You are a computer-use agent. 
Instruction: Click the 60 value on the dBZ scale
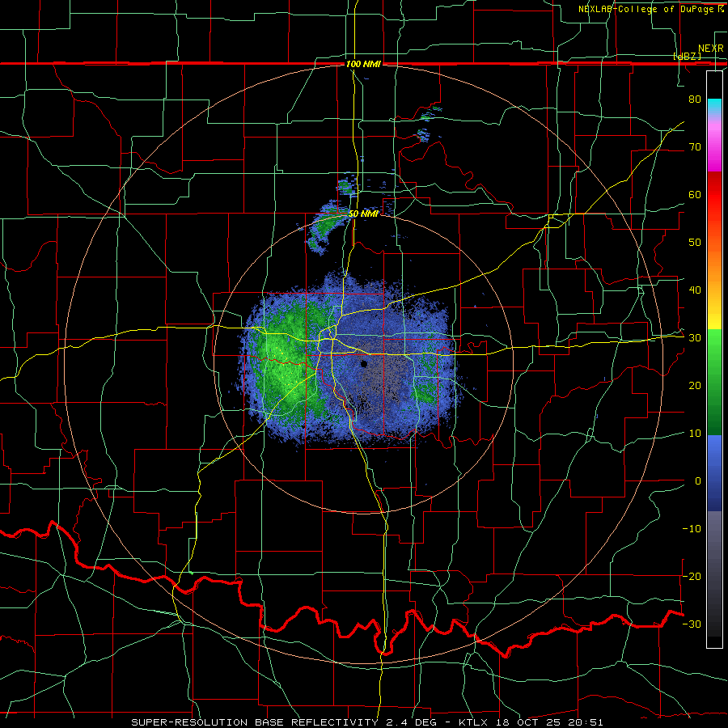tap(695, 194)
